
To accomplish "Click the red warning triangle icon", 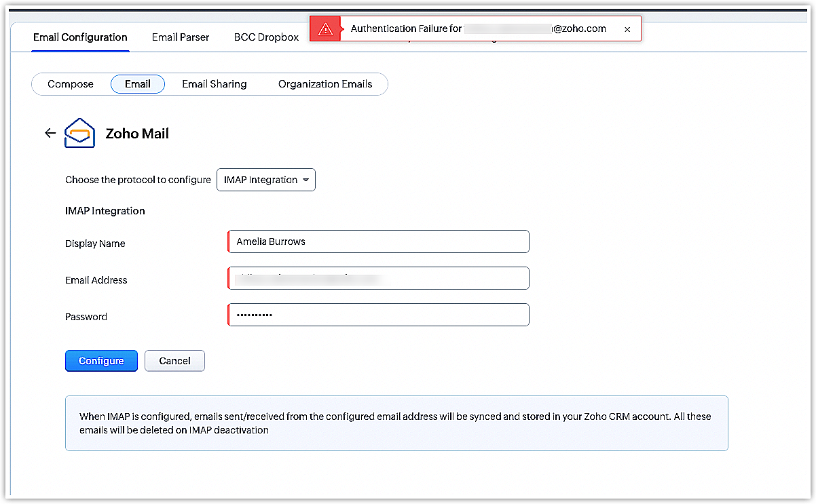I will (326, 29).
